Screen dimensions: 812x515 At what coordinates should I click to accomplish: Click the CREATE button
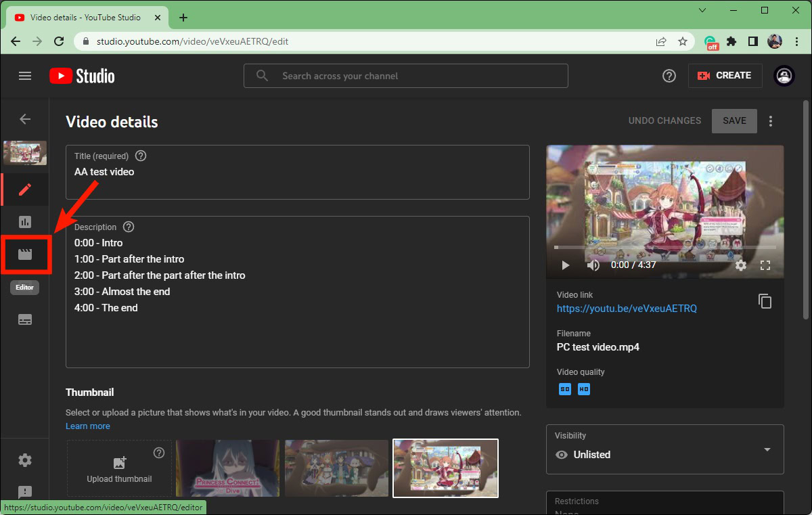[x=725, y=76]
